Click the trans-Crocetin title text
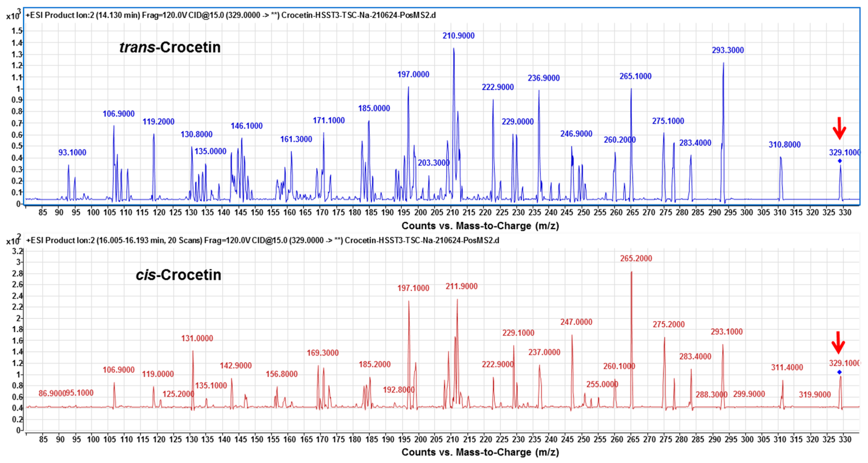 point(170,47)
